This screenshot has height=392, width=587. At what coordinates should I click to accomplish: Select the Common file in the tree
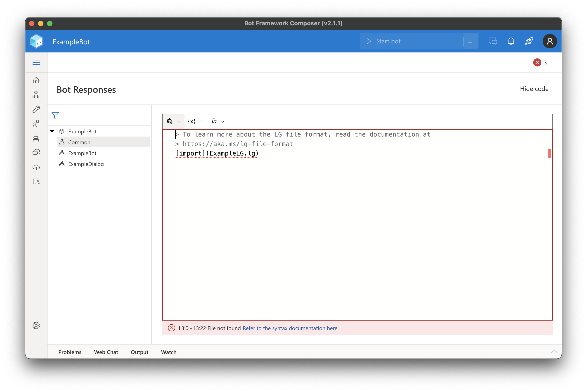(79, 142)
